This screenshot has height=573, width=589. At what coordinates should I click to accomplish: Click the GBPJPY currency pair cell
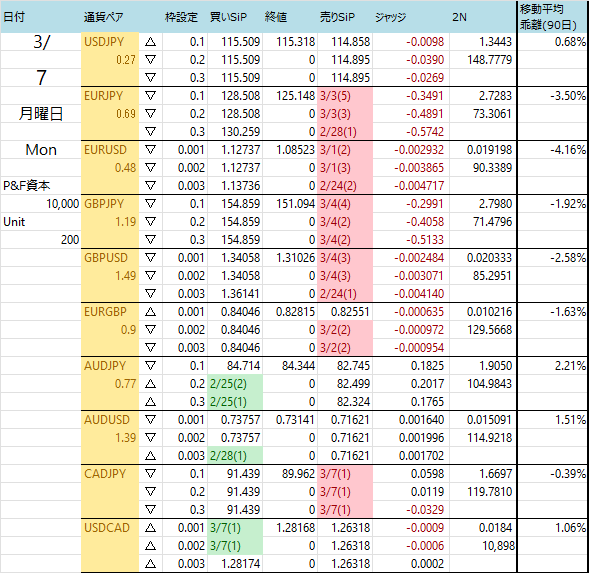tap(110, 204)
